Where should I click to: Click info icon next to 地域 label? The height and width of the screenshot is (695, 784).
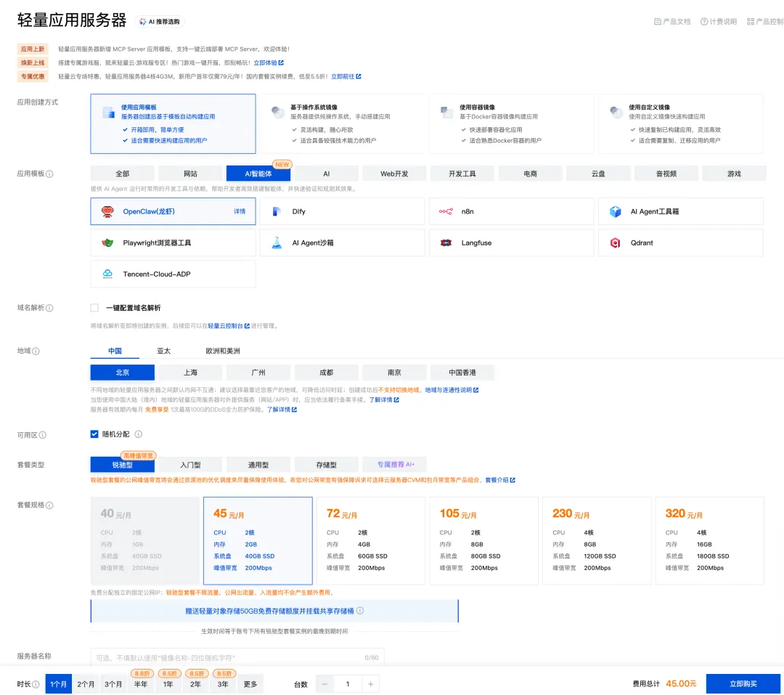click(36, 351)
